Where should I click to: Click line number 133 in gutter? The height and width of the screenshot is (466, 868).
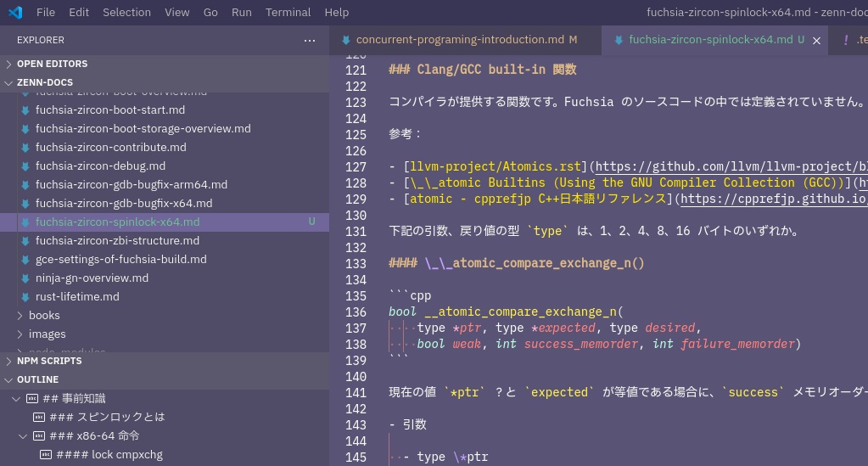pos(356,264)
